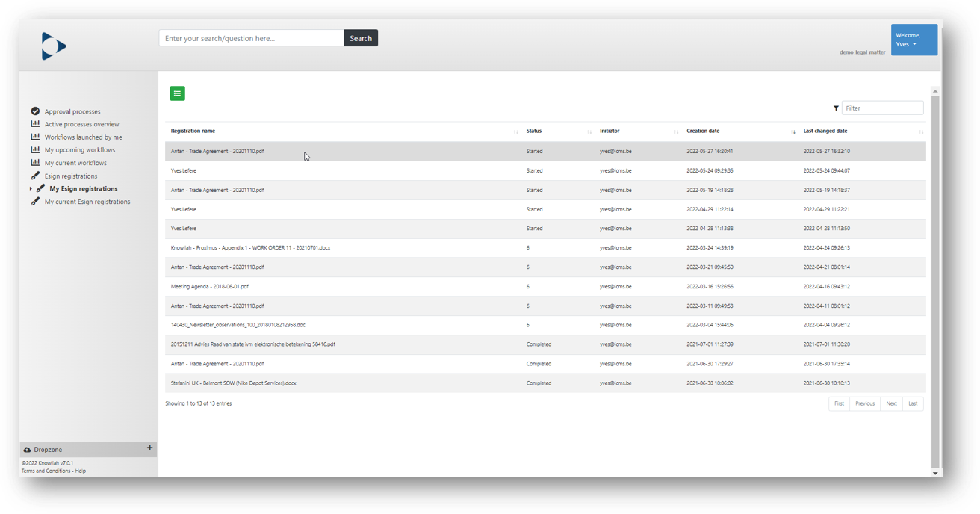Open the Terms and Conditions link

pos(46,471)
